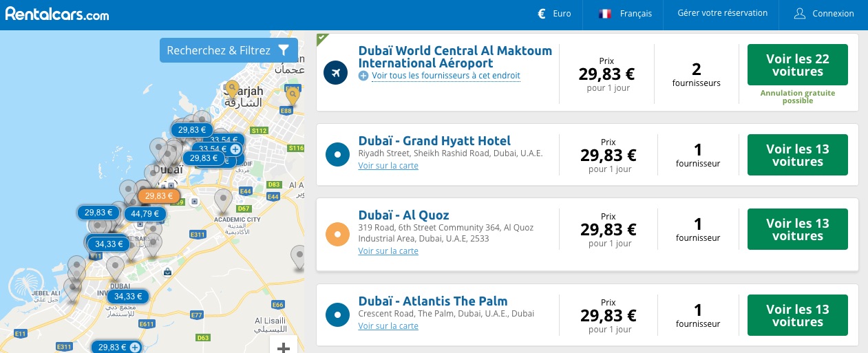Click the user icon next to Connexion
868x353 pixels.
tap(799, 13)
